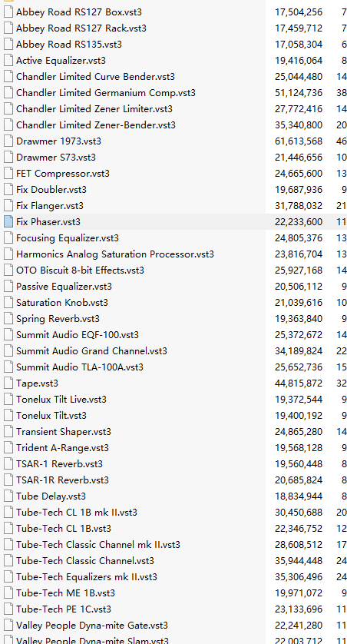
Task: Click the size value 18,834,944
Action: pyautogui.click(x=299, y=496)
